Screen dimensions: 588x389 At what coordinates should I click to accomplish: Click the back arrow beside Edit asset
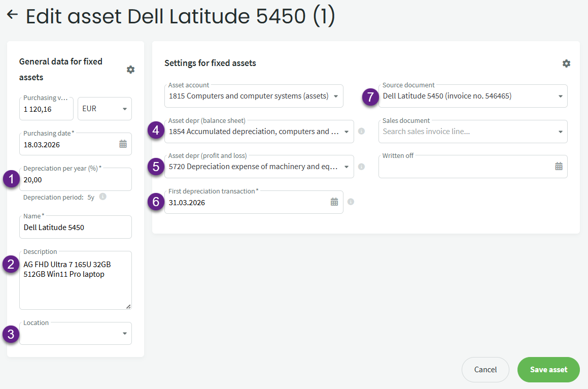(12, 15)
